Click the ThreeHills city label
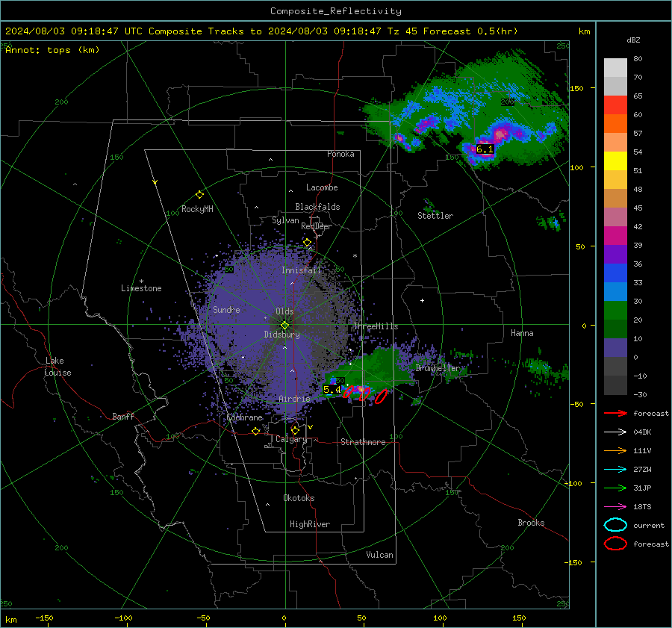 [x=376, y=326]
